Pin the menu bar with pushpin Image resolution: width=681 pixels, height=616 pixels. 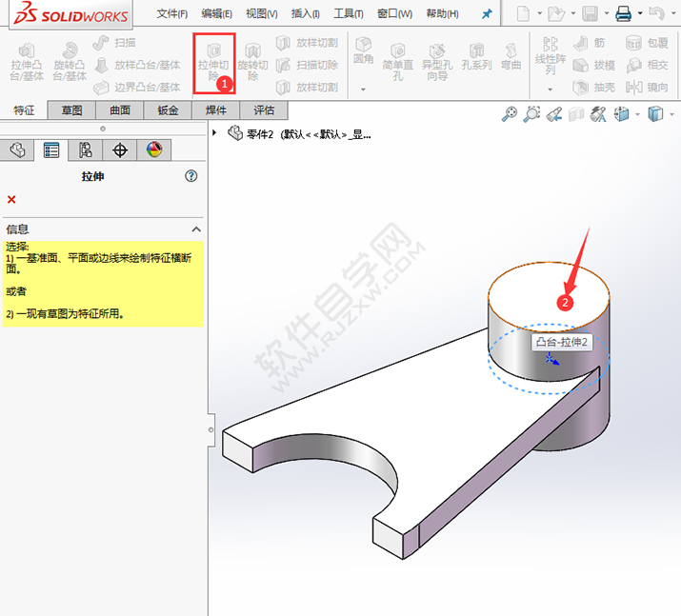[x=487, y=14]
